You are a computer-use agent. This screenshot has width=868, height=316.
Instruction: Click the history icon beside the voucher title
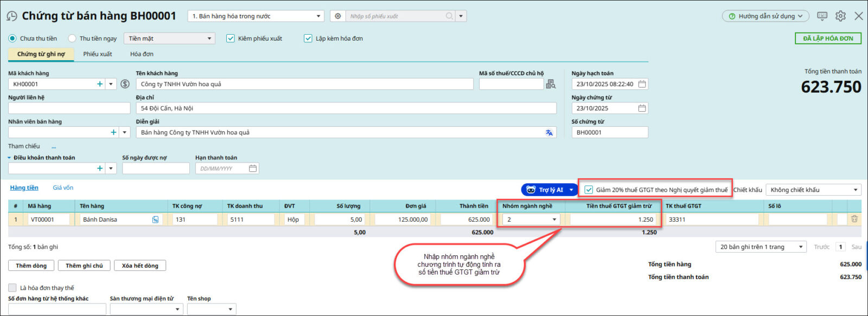pos(11,16)
